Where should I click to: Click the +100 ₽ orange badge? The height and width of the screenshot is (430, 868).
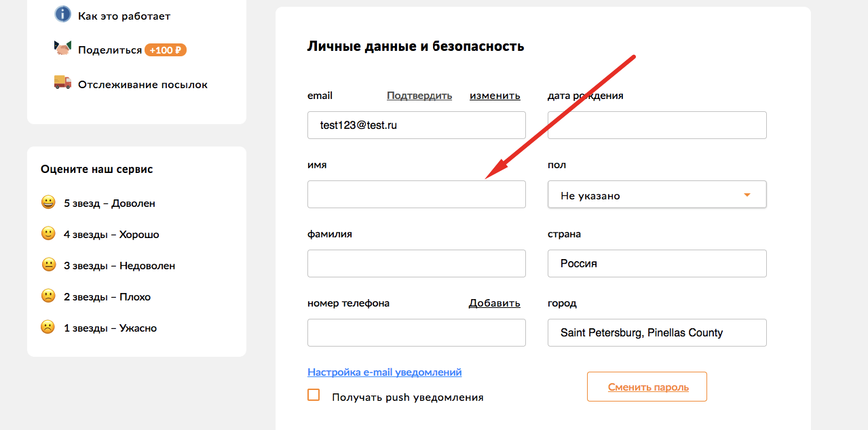166,50
